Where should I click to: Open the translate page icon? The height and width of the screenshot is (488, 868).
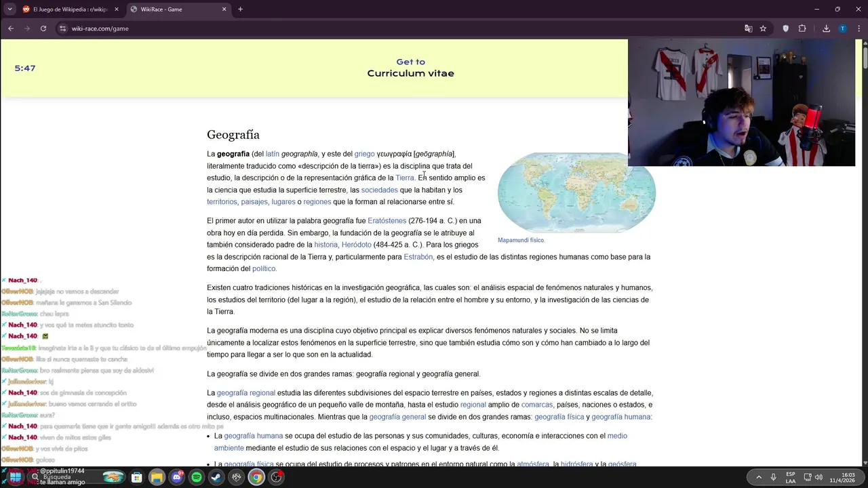point(749,28)
